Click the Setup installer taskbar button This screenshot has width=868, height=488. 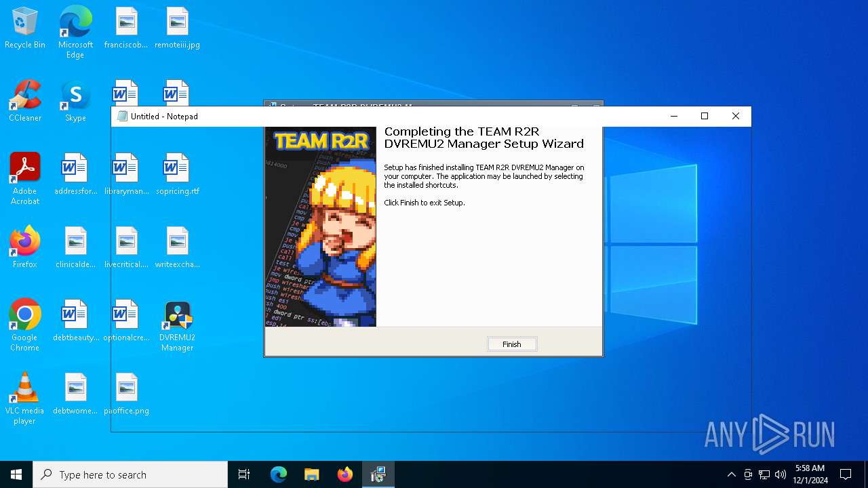[378, 474]
